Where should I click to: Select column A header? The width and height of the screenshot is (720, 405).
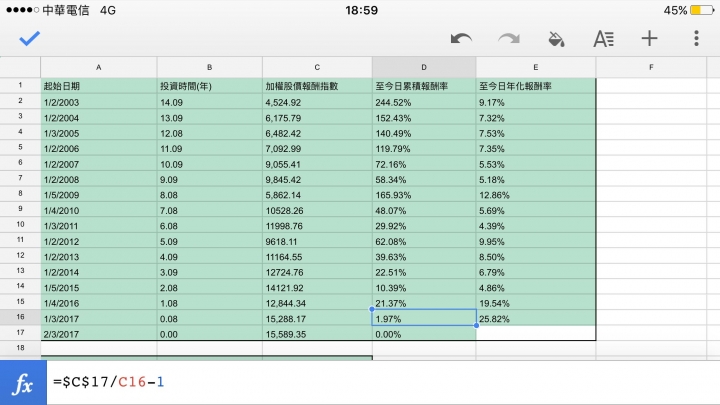pyautogui.click(x=99, y=68)
